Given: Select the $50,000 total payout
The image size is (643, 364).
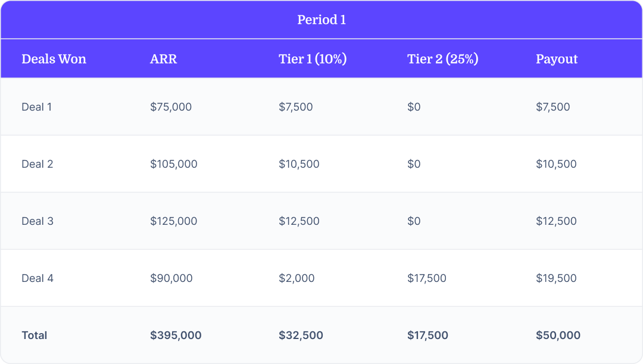Looking at the screenshot, I should (x=558, y=335).
